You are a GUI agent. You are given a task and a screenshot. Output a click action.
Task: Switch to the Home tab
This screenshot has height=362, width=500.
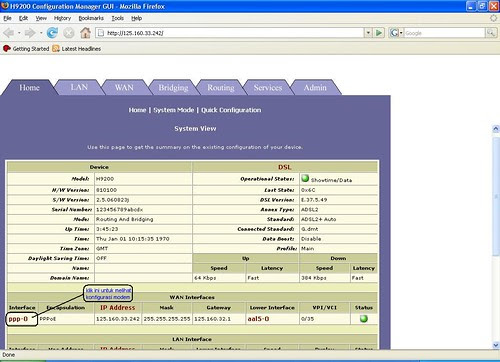click(29, 88)
